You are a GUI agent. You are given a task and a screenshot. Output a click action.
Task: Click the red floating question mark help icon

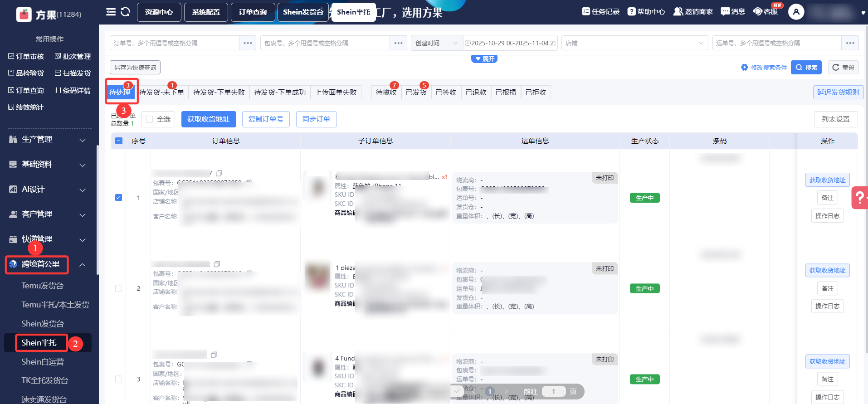(859, 198)
